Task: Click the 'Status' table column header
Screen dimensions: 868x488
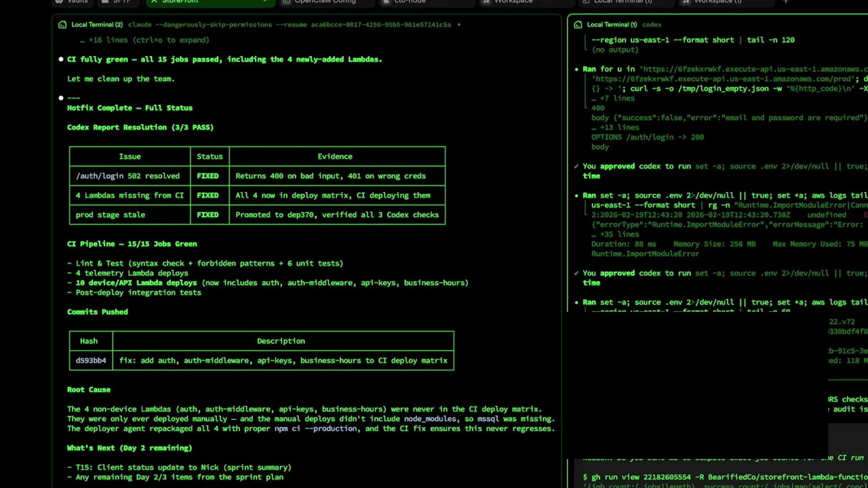Action: [210, 157]
